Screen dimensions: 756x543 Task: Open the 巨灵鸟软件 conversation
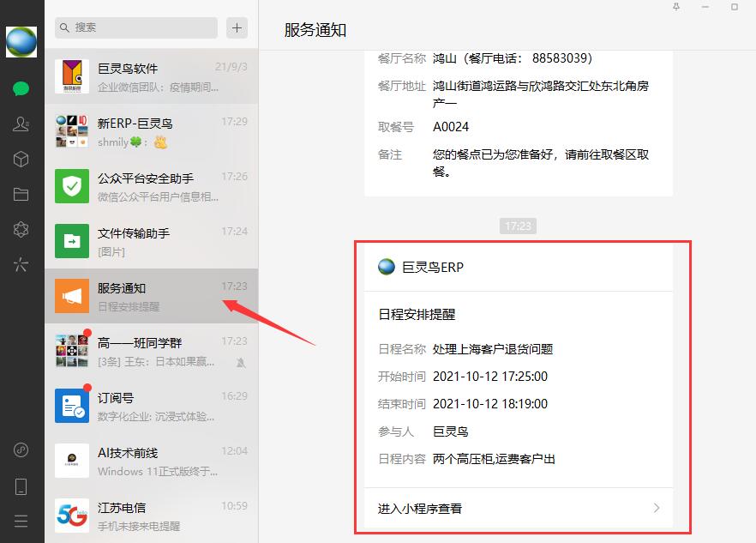(151, 76)
